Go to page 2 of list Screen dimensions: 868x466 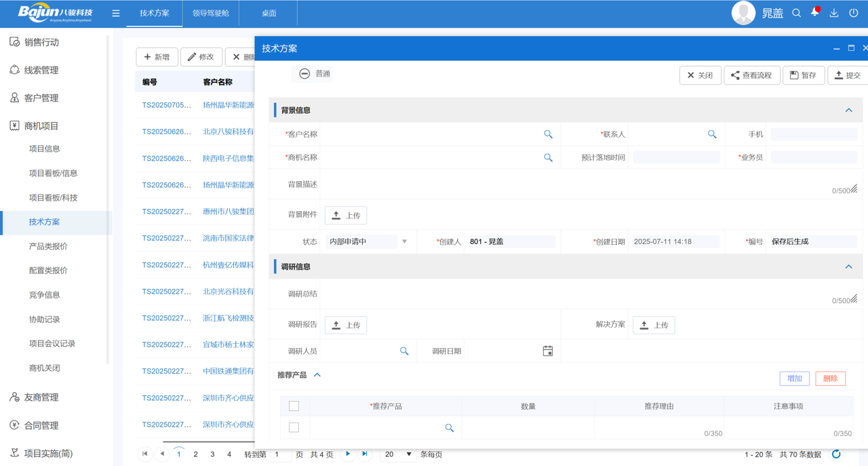click(x=195, y=454)
